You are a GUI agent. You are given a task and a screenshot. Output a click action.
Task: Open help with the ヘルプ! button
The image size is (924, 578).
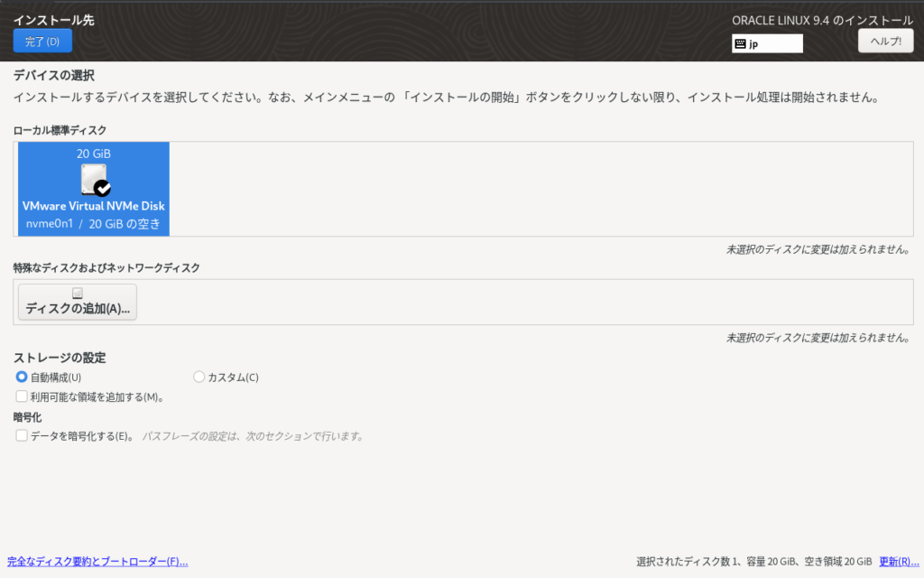(885, 41)
